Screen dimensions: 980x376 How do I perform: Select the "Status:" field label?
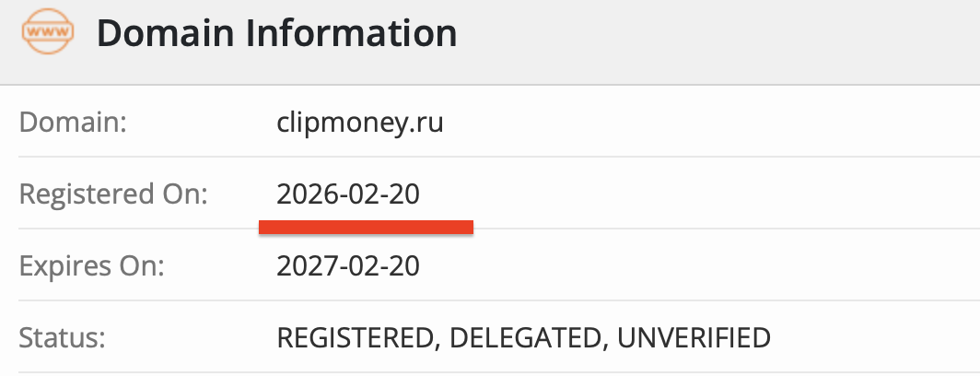(x=63, y=337)
